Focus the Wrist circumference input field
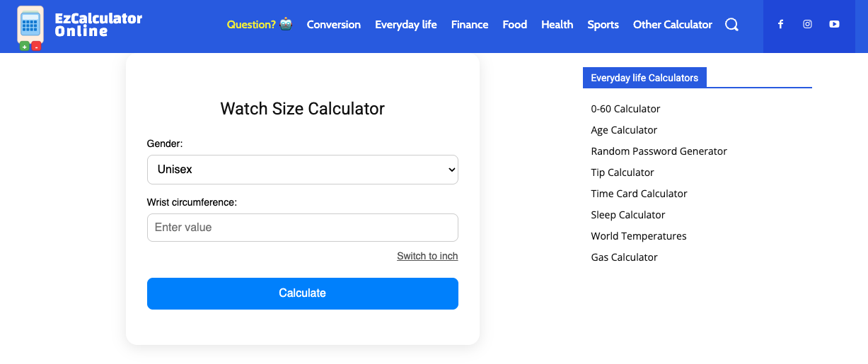This screenshot has height=364, width=868. click(x=303, y=228)
